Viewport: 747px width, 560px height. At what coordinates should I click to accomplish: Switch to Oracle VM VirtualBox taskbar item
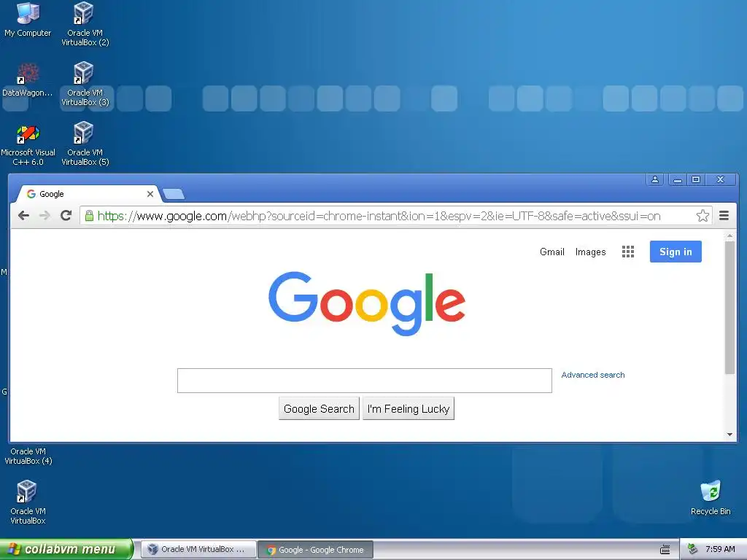199,550
